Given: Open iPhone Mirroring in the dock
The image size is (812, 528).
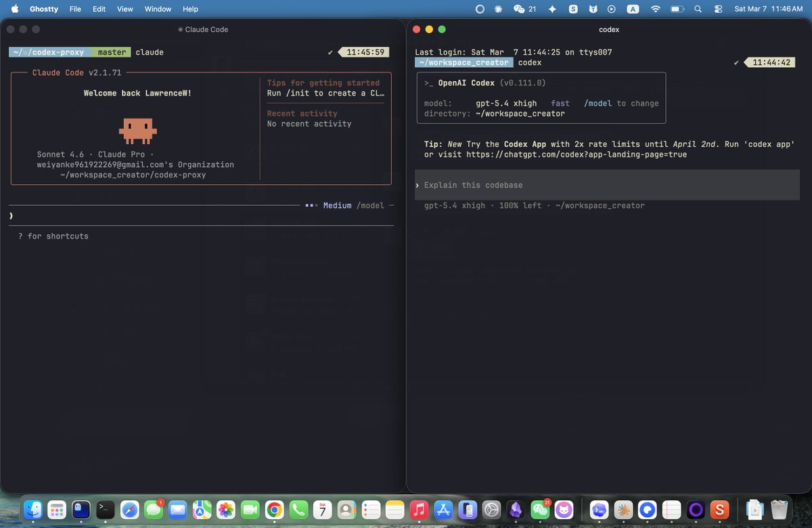Looking at the screenshot, I should coord(468,509).
